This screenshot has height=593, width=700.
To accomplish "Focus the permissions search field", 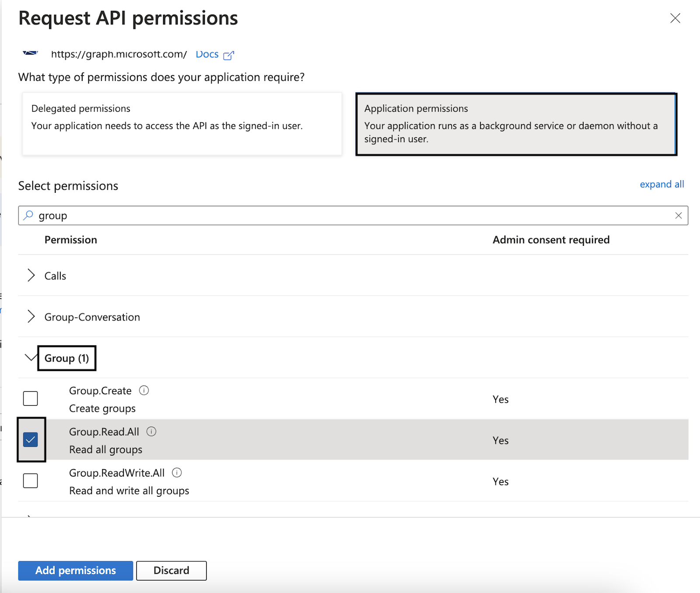I will tap(350, 216).
